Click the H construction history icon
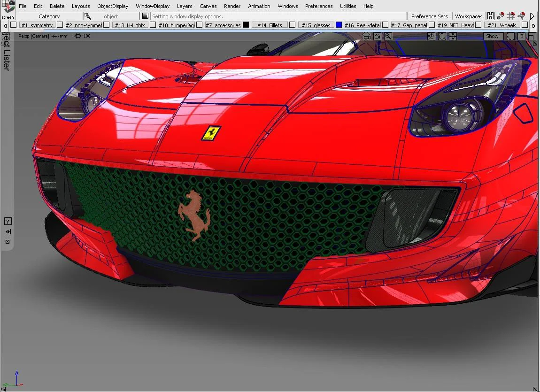The image size is (540, 392). pyautogui.click(x=490, y=16)
